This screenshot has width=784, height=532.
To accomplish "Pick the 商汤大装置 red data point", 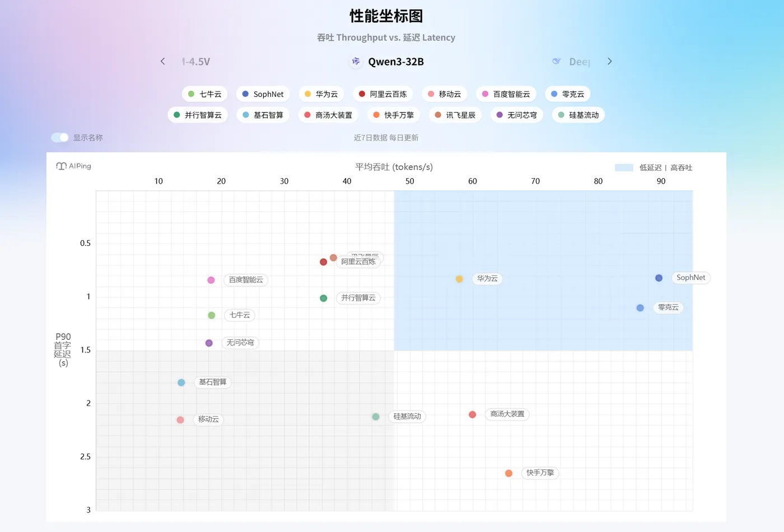I will tap(473, 414).
